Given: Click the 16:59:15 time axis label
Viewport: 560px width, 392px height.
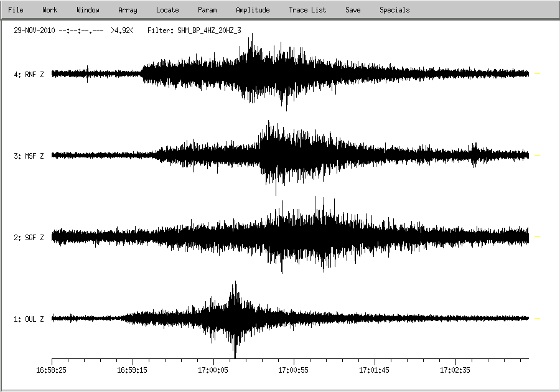Looking at the screenshot, I should pyautogui.click(x=133, y=369).
